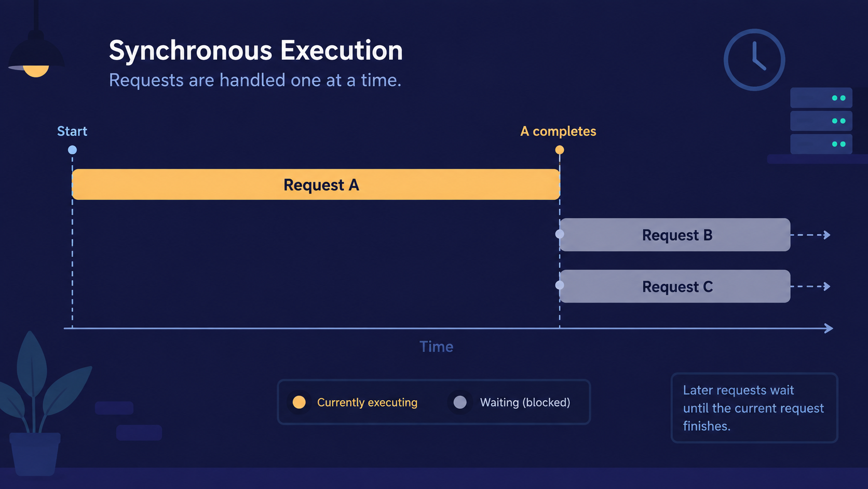Click the Request B start dot
Screen dimensions: 868x489
[x=560, y=234]
